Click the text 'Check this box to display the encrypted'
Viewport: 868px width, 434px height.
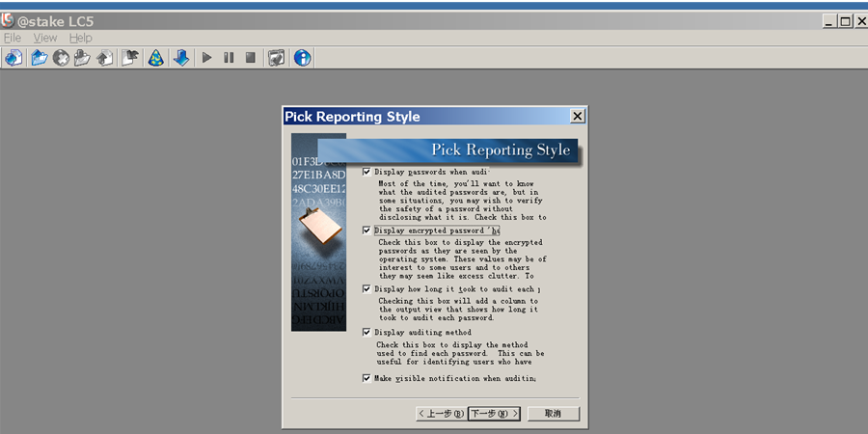tap(460, 242)
